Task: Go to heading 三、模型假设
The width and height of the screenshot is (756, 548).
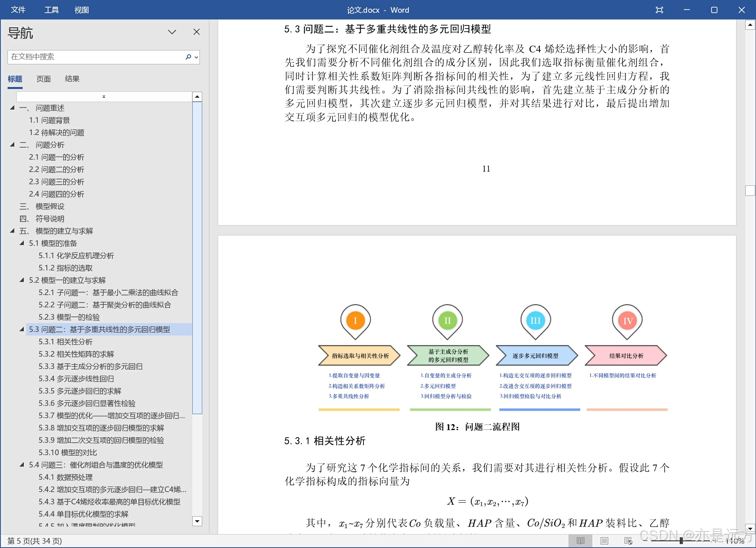Action: click(42, 206)
